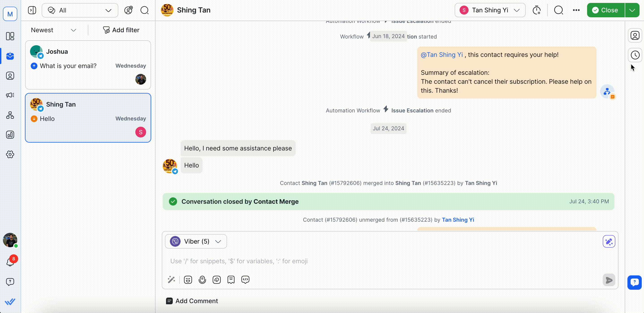Image resolution: width=644 pixels, height=313 pixels.
Task: Attach a file using the link icon
Action: [x=217, y=279]
